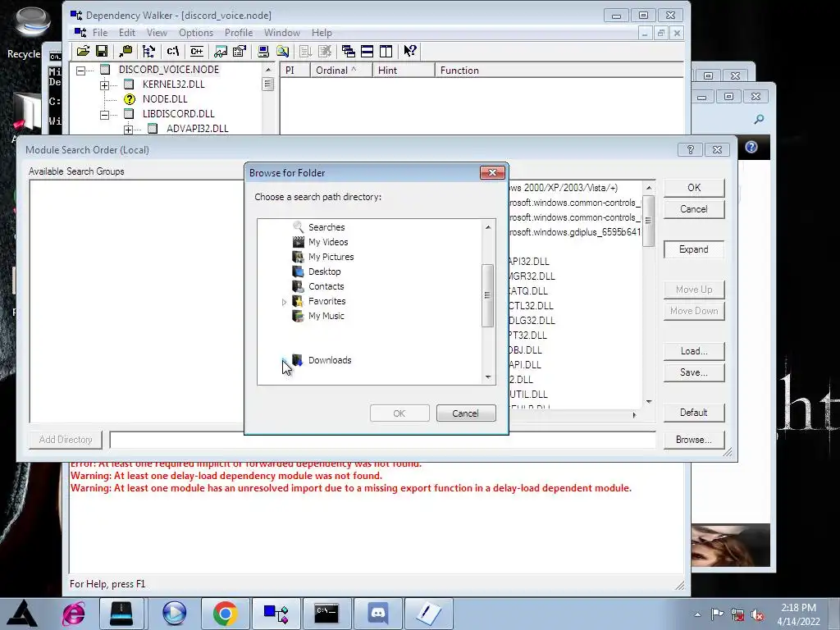Toggle the Auto Expand tree toolbar icon
This screenshot has height=630, width=840.
(x=148, y=52)
